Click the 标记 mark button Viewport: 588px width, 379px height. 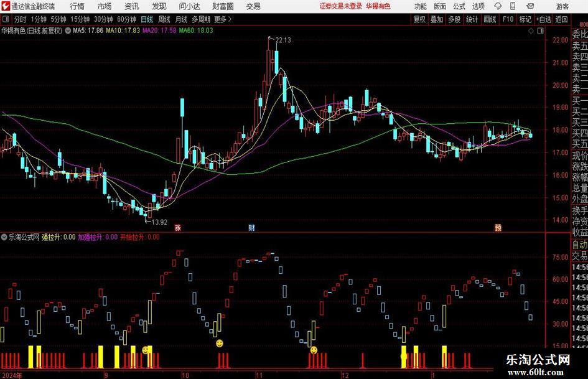[525, 19]
